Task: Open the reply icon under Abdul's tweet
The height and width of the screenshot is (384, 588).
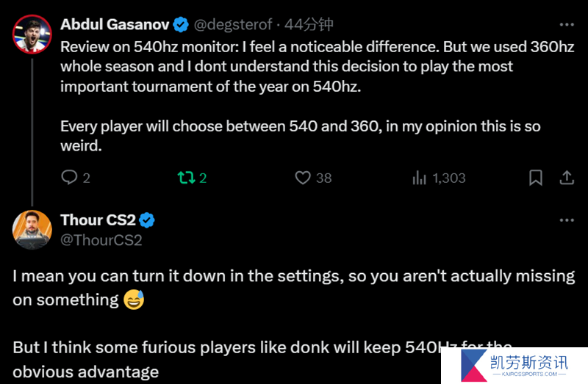Action: [x=69, y=177]
